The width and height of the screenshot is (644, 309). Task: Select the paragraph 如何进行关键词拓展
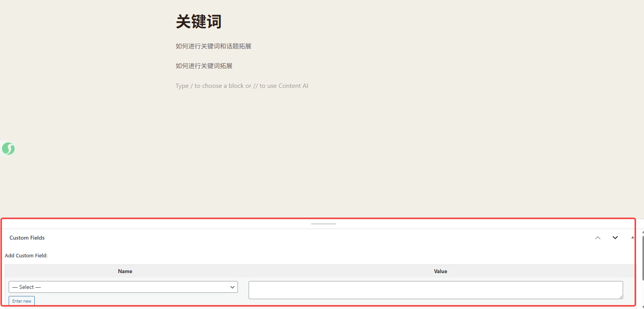click(x=204, y=66)
